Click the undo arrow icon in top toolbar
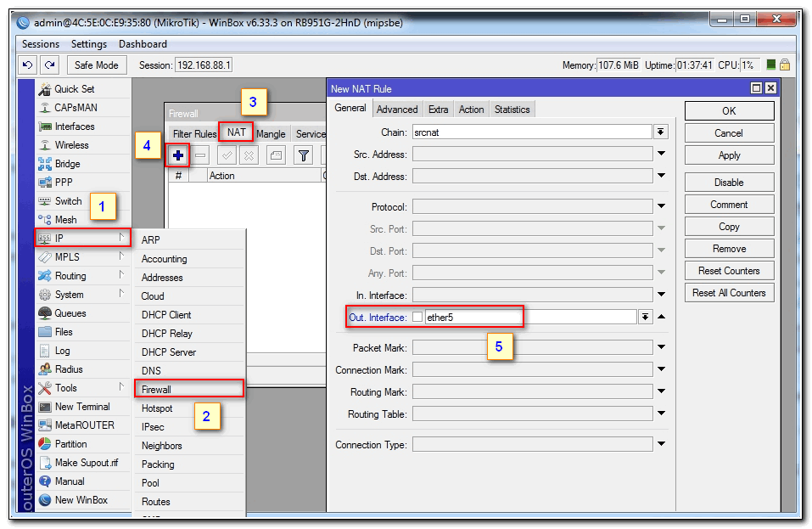Screen dimensions: 812x529 [28, 65]
